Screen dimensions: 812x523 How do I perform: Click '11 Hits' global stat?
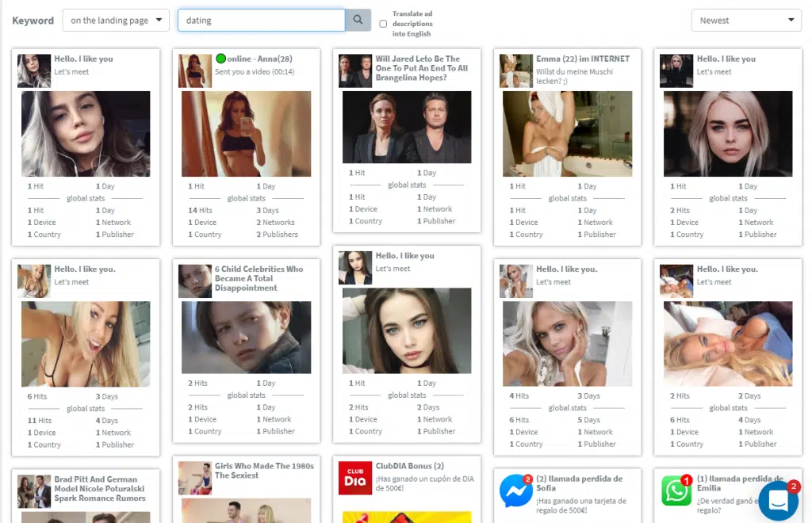pos(40,421)
